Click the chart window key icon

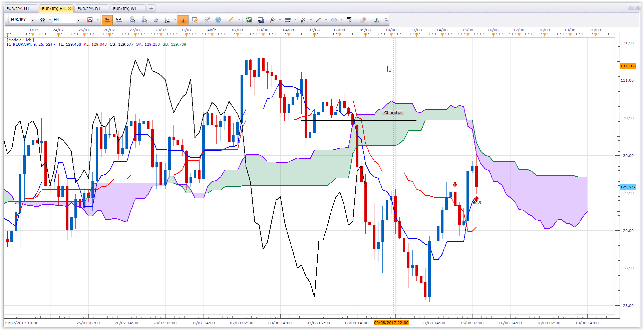(x=195, y=20)
